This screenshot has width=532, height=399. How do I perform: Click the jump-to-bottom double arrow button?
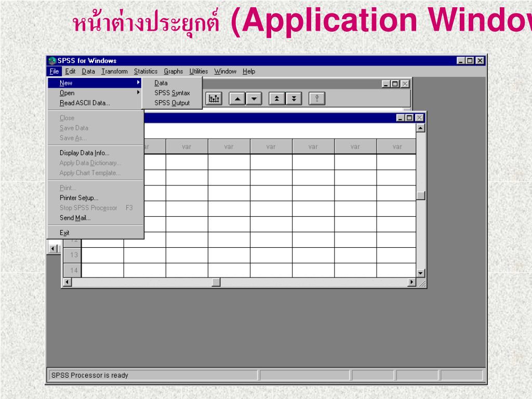click(294, 99)
